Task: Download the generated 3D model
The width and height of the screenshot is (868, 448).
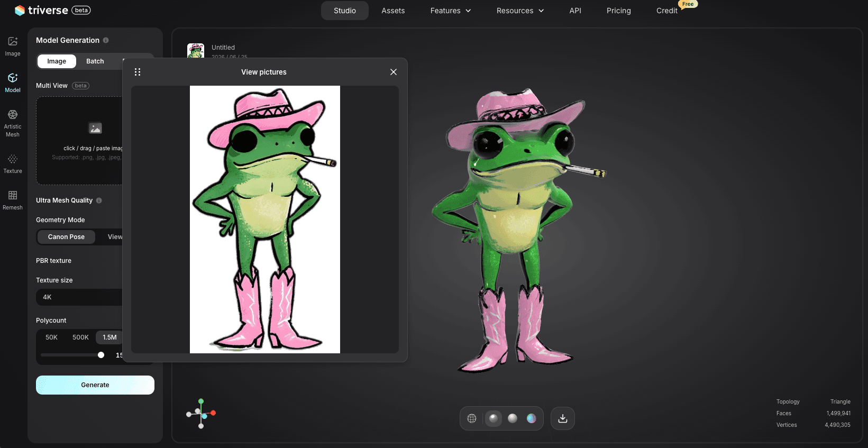Action: (563, 418)
